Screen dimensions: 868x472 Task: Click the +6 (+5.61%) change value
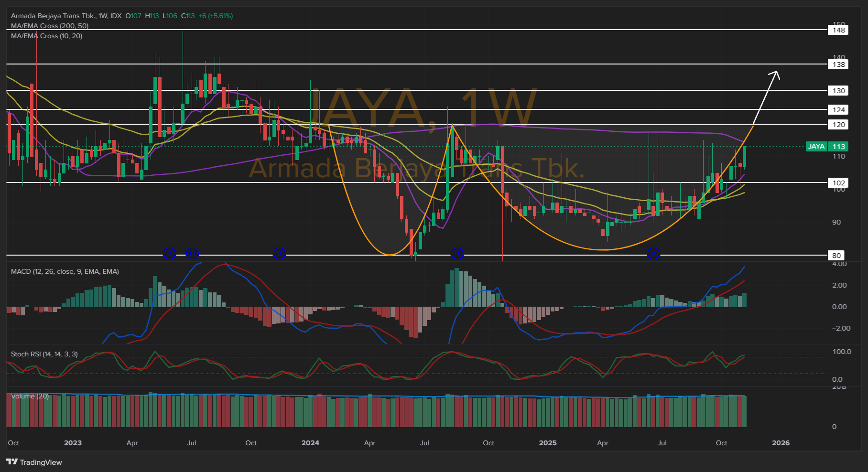[x=216, y=16]
